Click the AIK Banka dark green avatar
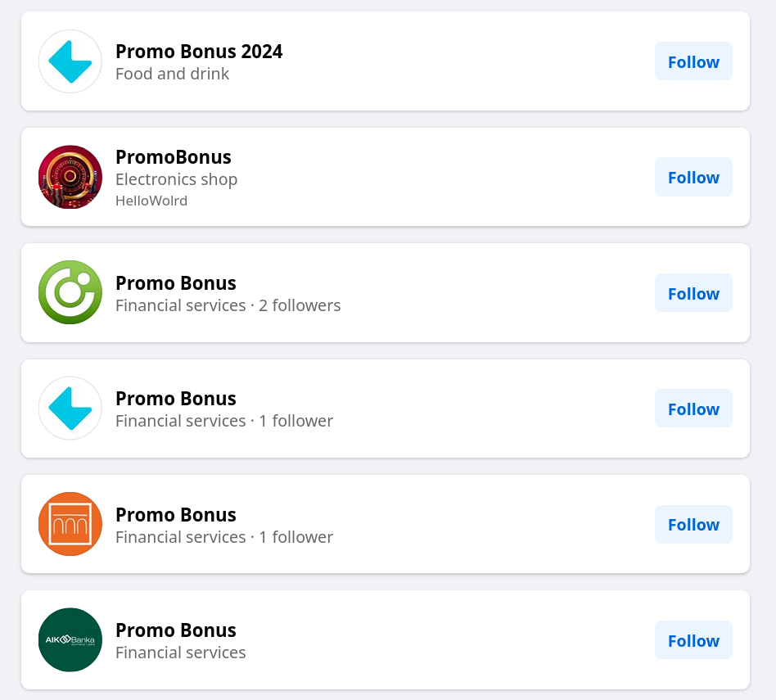This screenshot has width=776, height=700. [70, 639]
